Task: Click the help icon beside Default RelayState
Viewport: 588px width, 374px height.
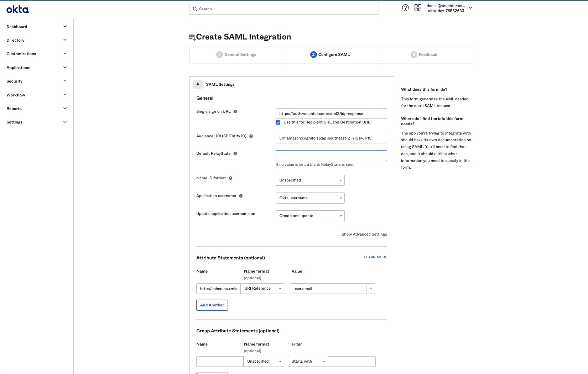Action: pyautogui.click(x=235, y=154)
